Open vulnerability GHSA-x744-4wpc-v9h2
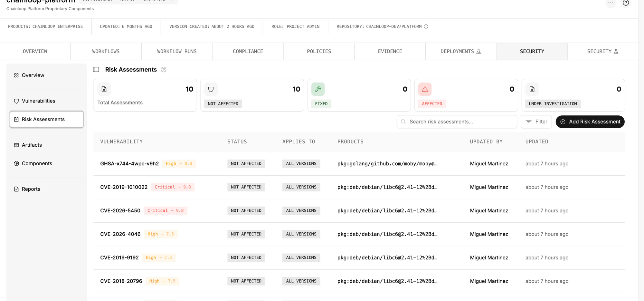644x301 pixels. 129,164
